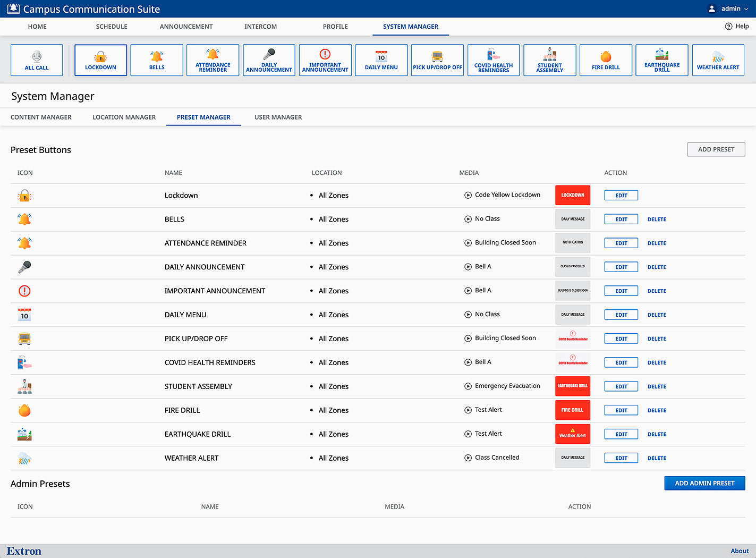This screenshot has height=558, width=756.
Task: Delete the Fire Drill preset
Action: 657,411
